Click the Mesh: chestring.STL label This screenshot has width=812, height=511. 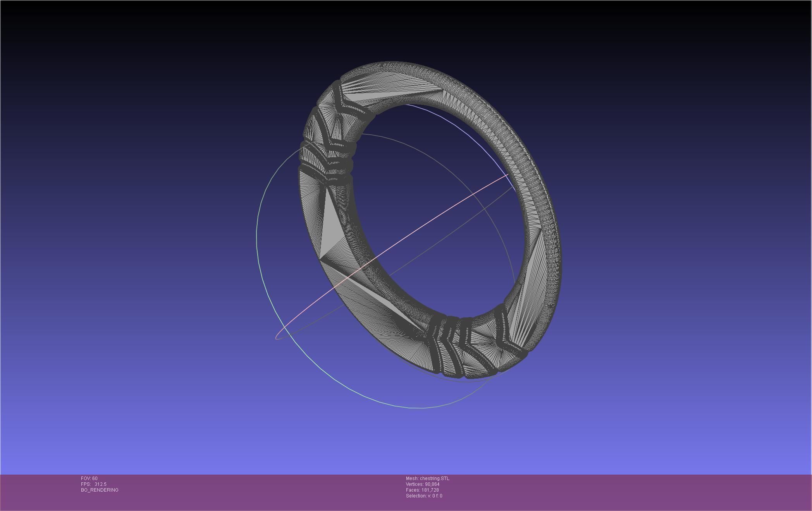pos(428,478)
